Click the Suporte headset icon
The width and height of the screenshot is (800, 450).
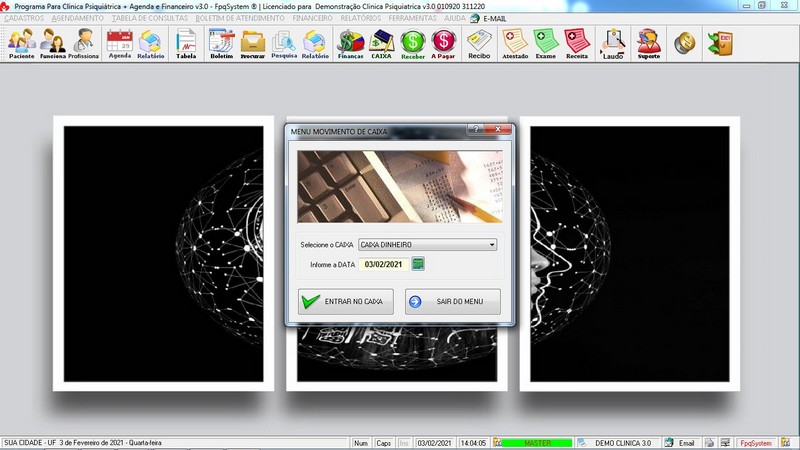coord(648,44)
